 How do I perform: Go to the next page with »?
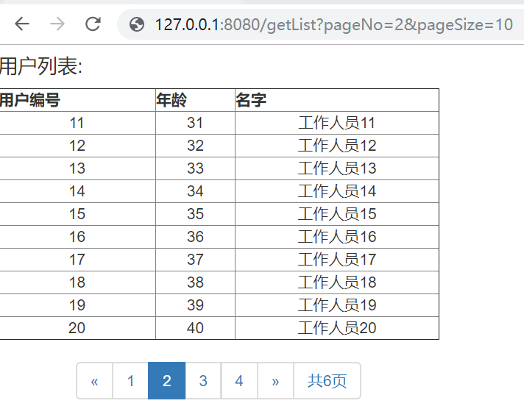click(x=275, y=381)
